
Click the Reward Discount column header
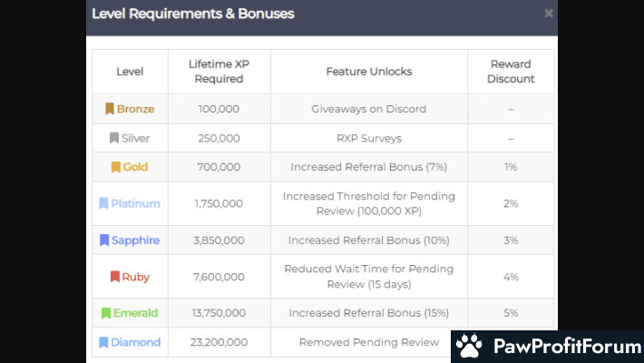(x=511, y=72)
